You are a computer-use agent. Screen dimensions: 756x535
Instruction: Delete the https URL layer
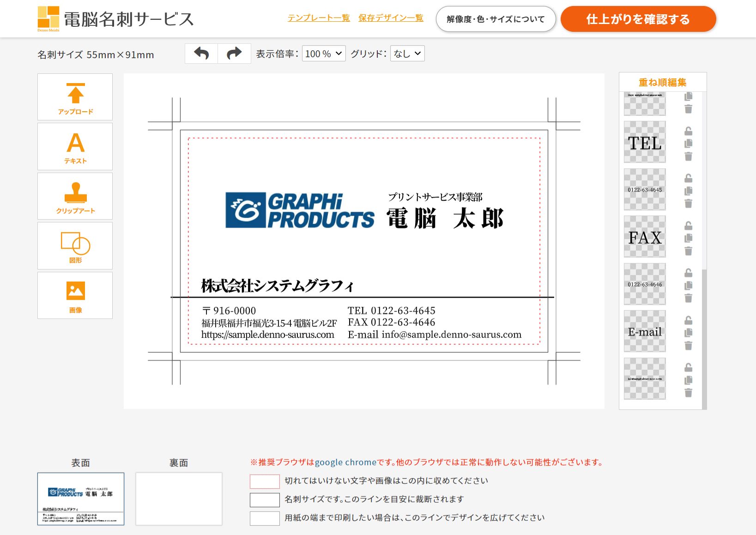688,109
